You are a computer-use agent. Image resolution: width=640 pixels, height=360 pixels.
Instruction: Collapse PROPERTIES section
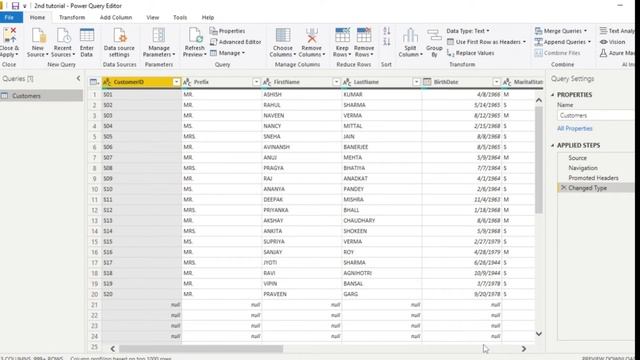pyautogui.click(x=553, y=95)
